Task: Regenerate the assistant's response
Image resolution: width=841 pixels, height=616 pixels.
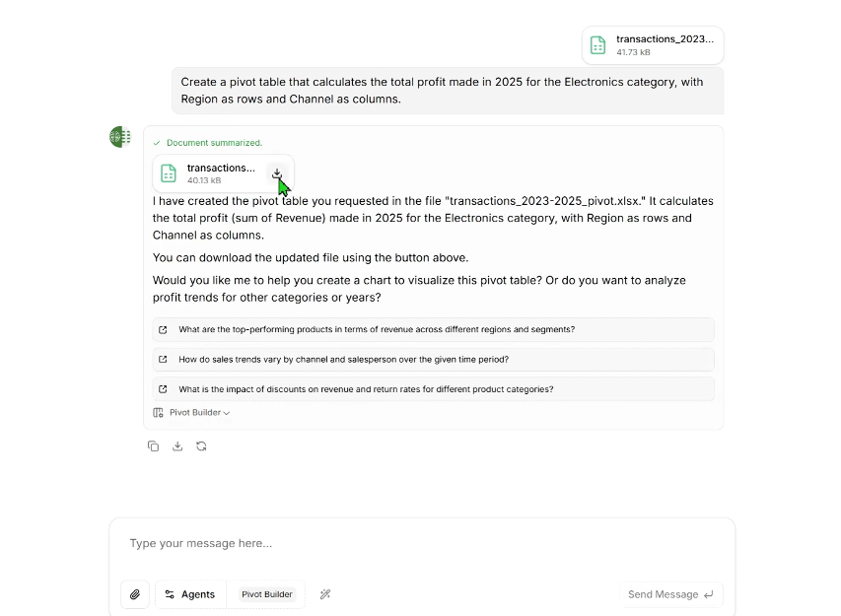Action: (x=201, y=445)
